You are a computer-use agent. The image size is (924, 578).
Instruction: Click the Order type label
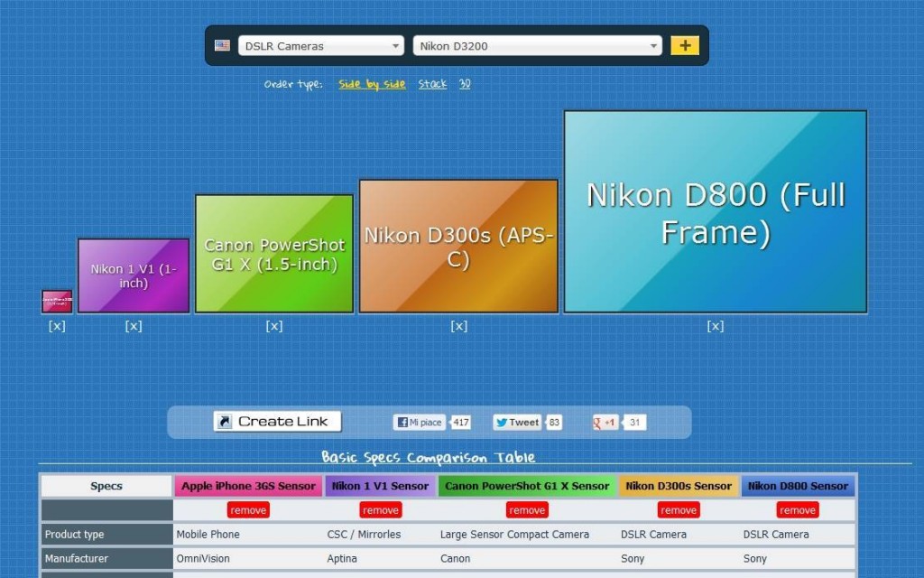(293, 84)
